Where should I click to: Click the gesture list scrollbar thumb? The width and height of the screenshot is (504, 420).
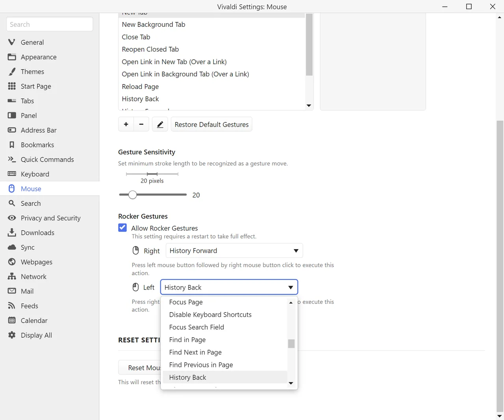coord(309,44)
